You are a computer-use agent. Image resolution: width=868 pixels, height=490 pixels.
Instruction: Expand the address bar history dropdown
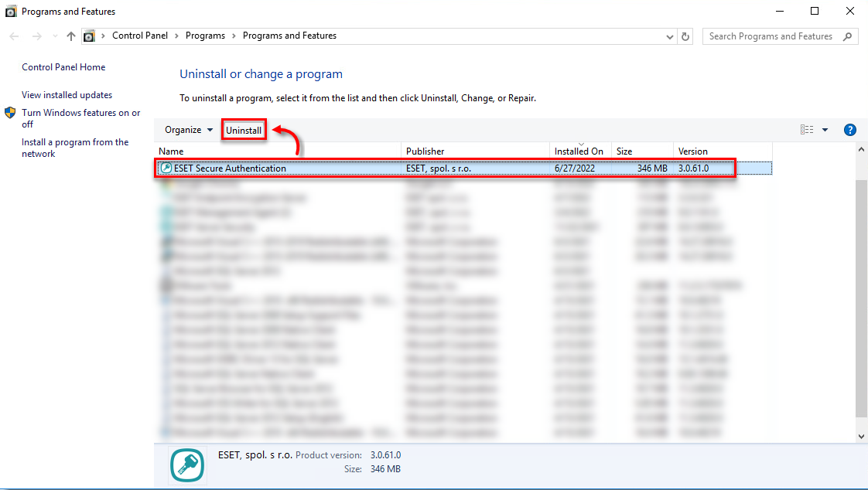670,36
